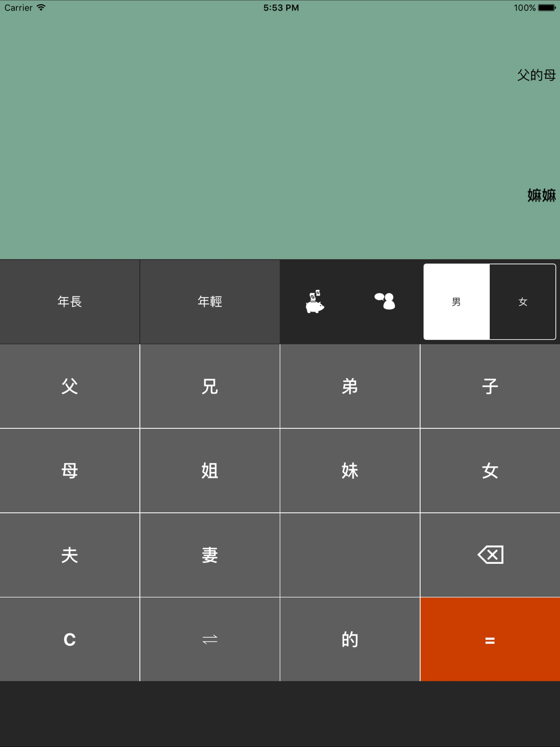This screenshot has width=560, height=747.
Task: Tap the orange equals key
Action: click(490, 639)
